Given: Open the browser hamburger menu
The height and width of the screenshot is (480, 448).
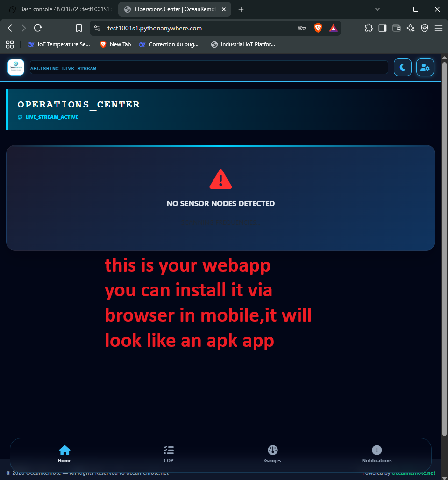Looking at the screenshot, I should pyautogui.click(x=439, y=28).
